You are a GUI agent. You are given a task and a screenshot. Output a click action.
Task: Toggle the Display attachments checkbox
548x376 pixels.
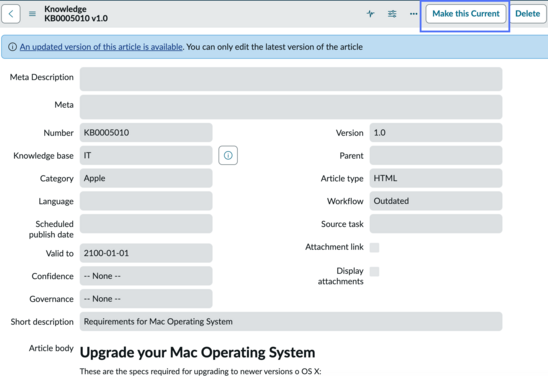pos(374,272)
